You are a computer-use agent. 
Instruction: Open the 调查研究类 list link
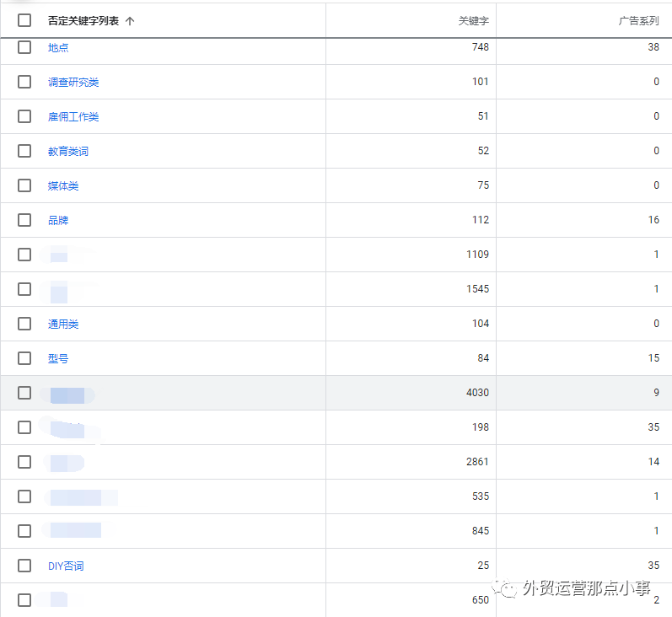pos(73,83)
